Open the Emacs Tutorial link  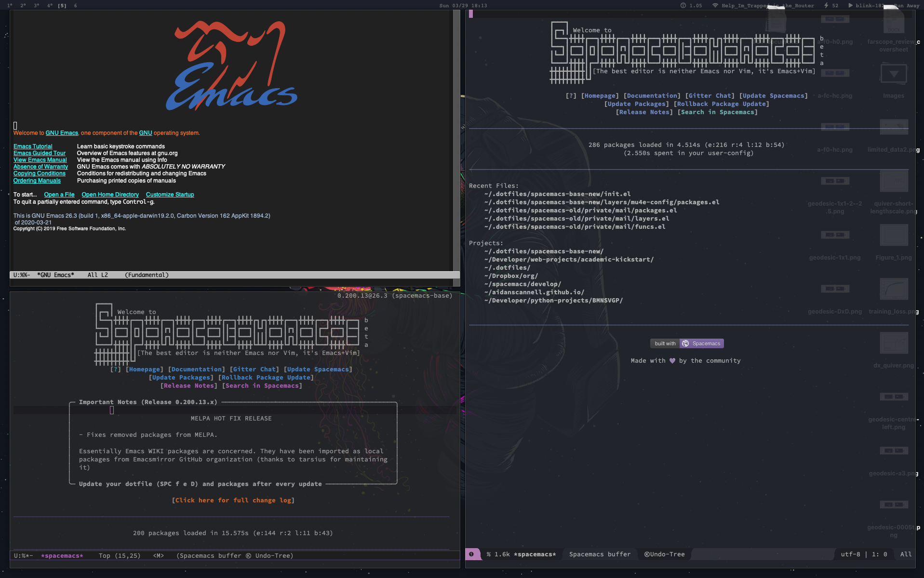pyautogui.click(x=33, y=146)
